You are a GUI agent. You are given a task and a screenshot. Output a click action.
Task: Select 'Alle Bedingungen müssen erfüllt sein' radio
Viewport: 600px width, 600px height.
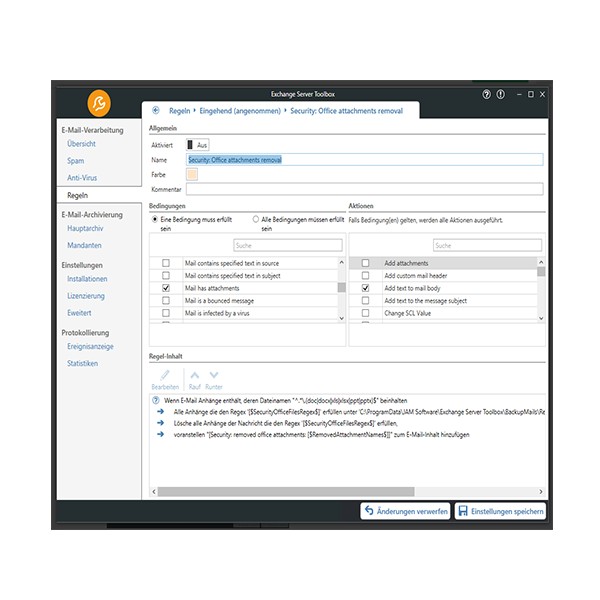click(x=256, y=219)
